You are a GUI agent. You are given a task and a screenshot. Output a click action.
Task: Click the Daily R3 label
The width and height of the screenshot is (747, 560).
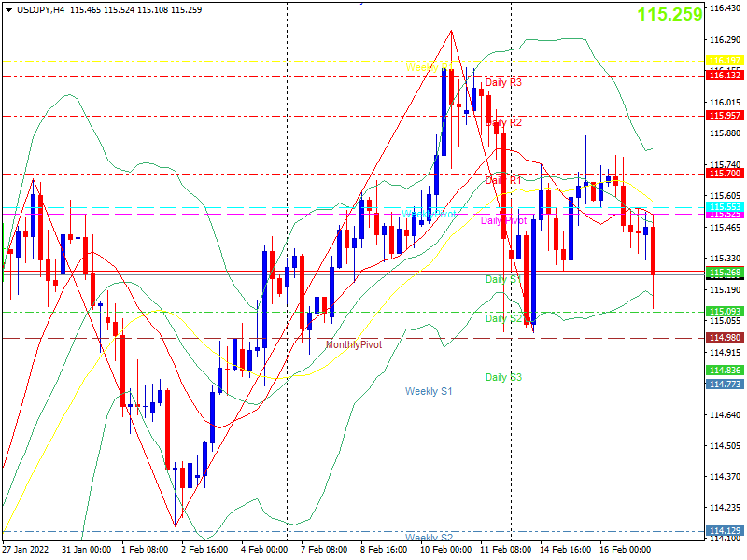click(x=503, y=82)
